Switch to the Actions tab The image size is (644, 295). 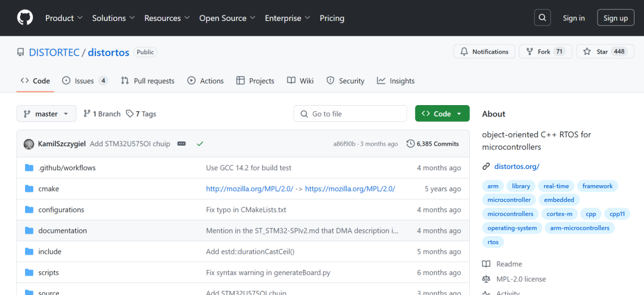(205, 81)
